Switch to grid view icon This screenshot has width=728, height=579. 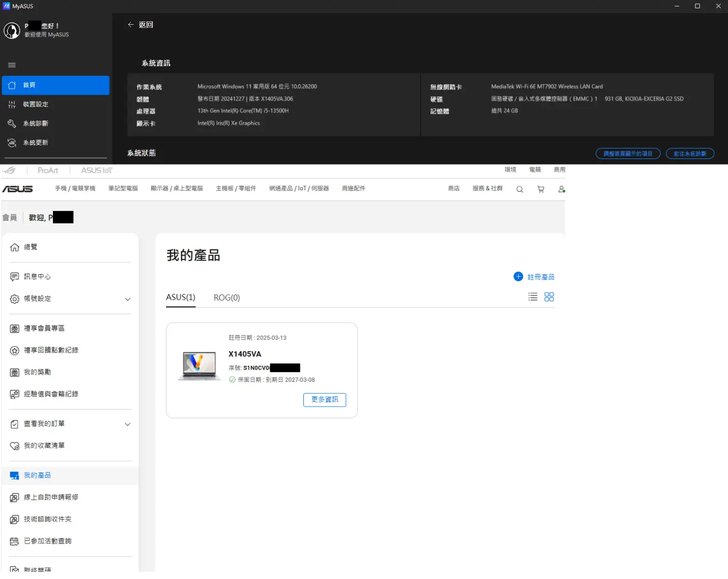[x=549, y=297]
